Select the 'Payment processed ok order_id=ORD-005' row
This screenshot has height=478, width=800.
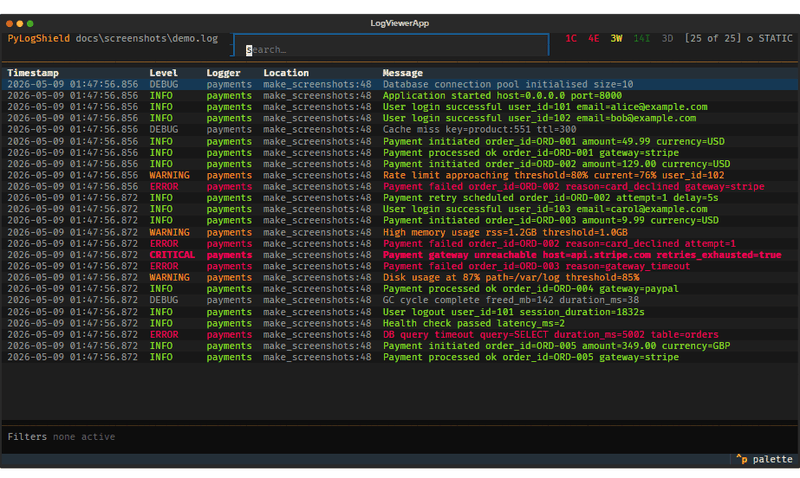[400, 357]
